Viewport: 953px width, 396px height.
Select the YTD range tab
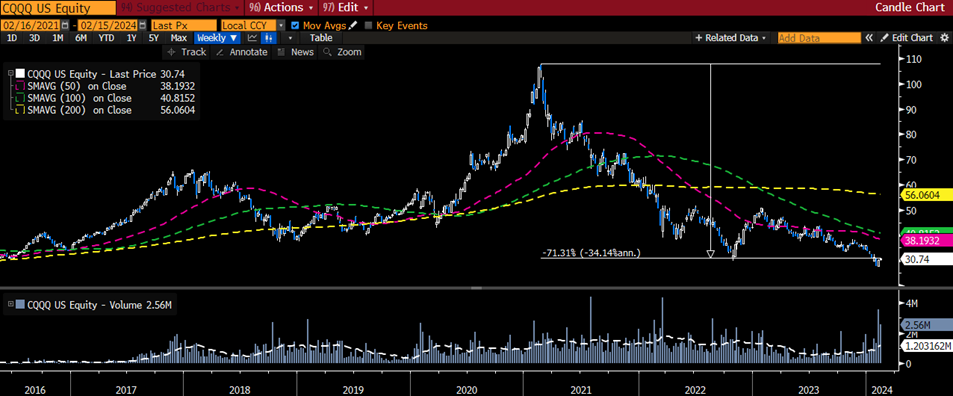click(106, 38)
